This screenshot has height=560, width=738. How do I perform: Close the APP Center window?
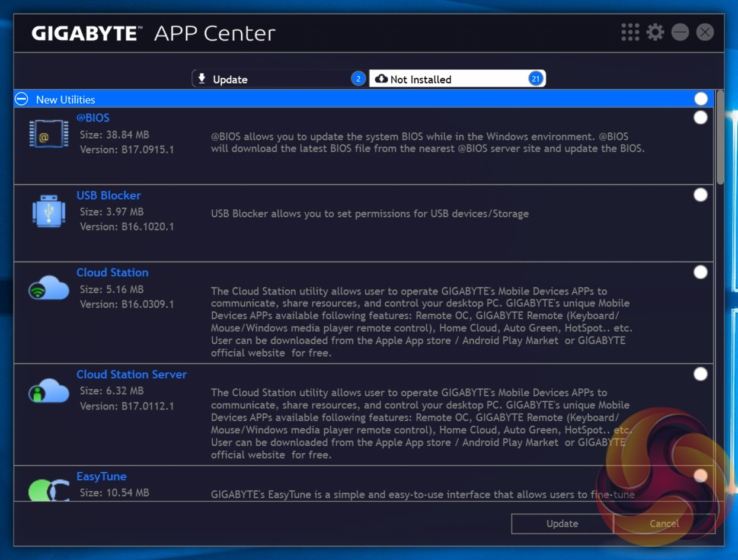click(x=705, y=32)
